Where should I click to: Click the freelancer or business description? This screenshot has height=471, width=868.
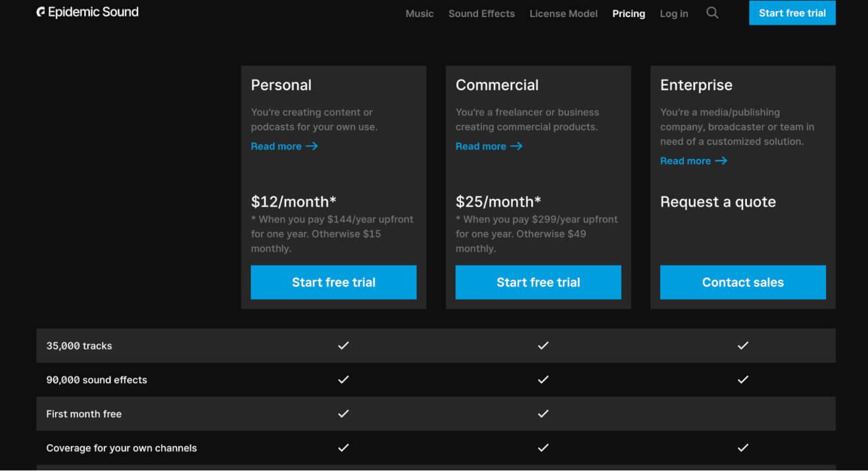point(527,120)
